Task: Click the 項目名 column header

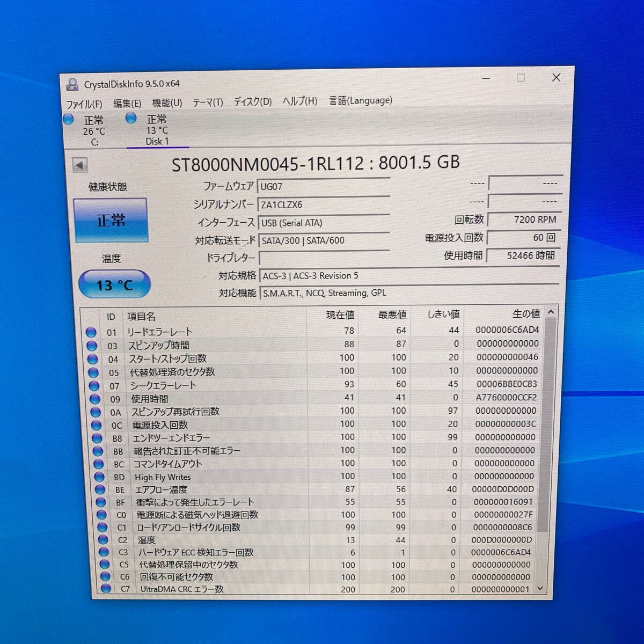Action: pyautogui.click(x=215, y=316)
